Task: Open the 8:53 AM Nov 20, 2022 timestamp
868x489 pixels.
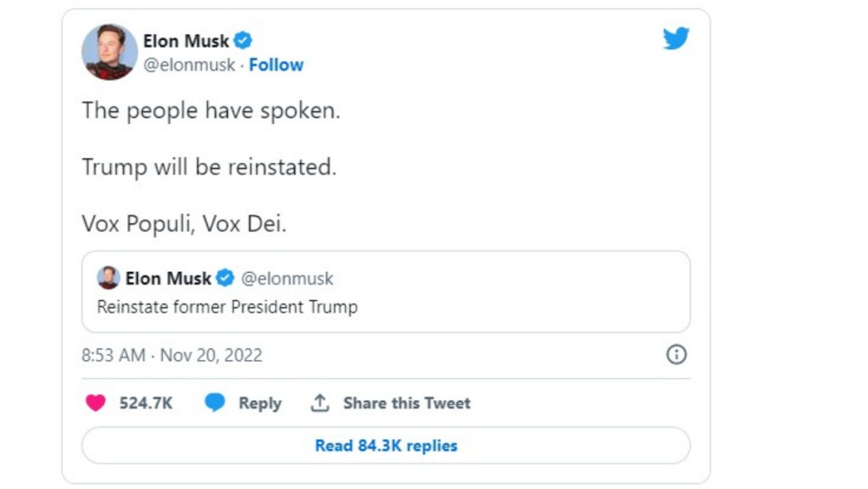Action: [172, 355]
